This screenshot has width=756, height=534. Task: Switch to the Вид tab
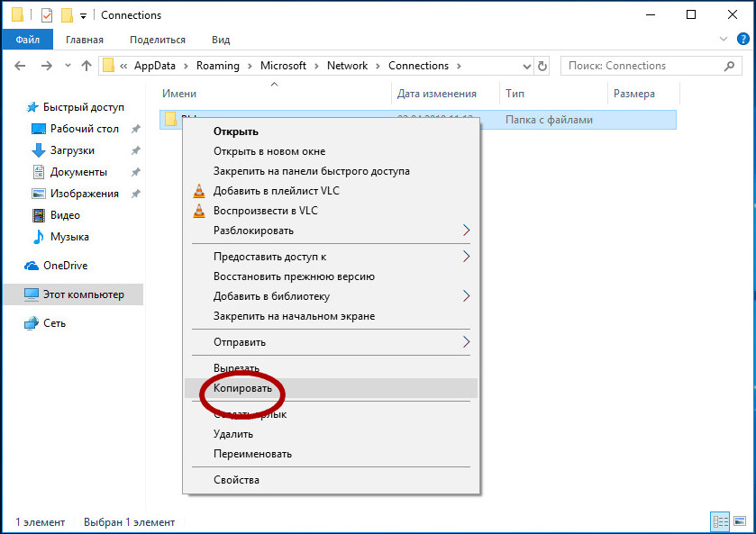point(220,40)
